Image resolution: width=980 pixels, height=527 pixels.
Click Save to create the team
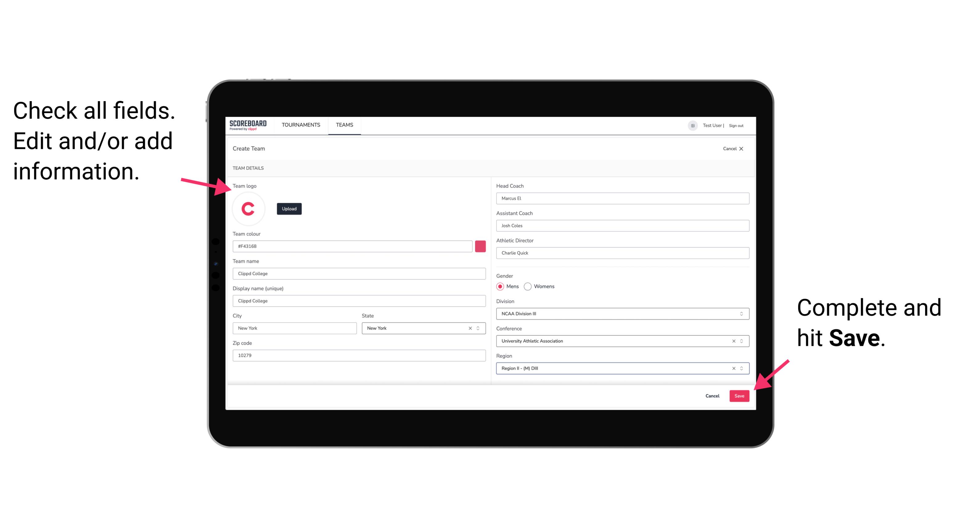click(739, 394)
